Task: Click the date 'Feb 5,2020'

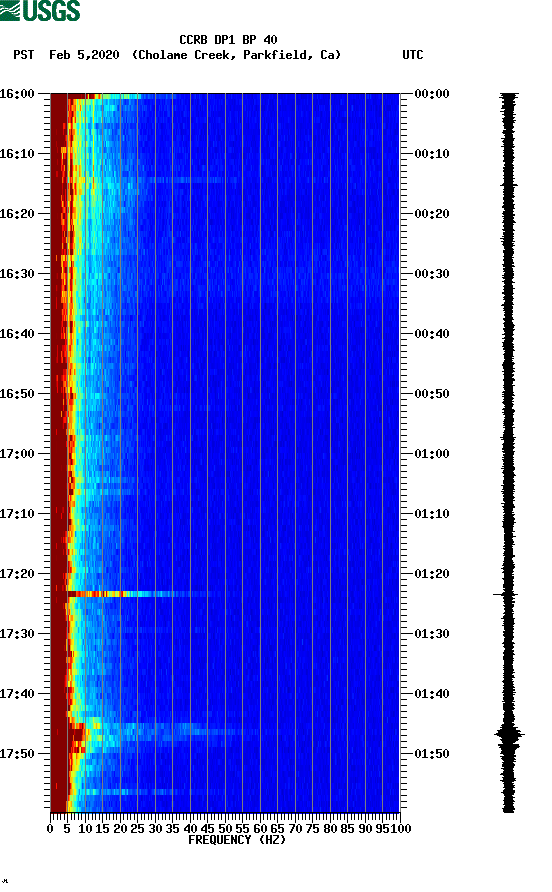Action: tap(84, 55)
